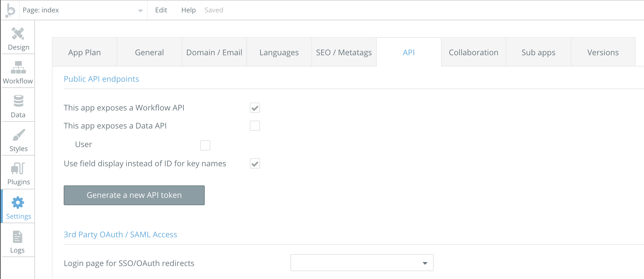Open the Versions tab
The height and width of the screenshot is (279, 644).
click(603, 52)
